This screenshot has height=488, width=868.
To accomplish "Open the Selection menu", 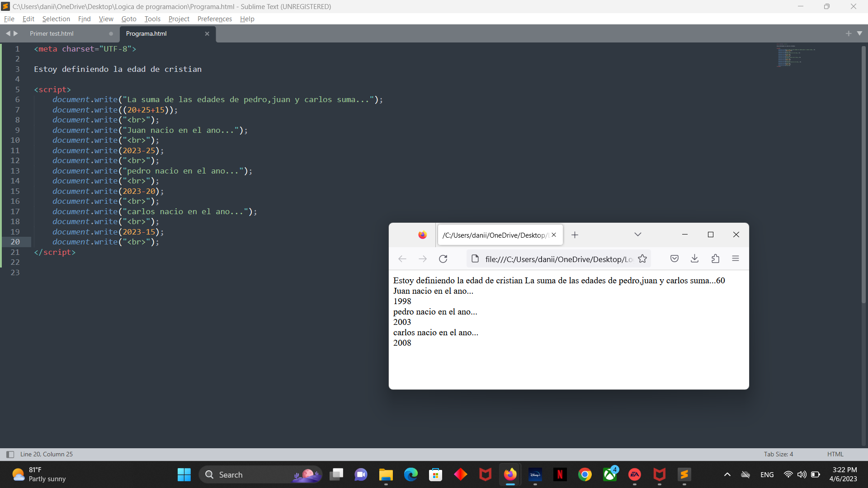I will click(x=56, y=19).
